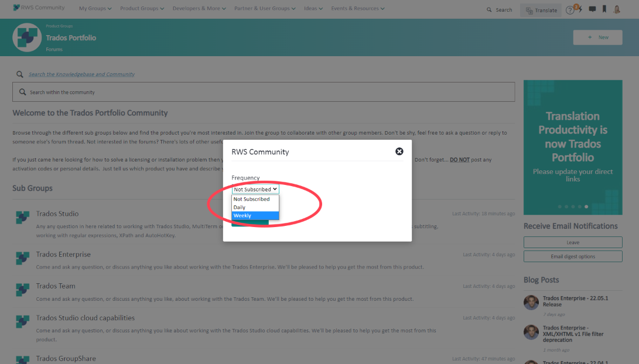
Task: Click the New button on the banner
Action: pyautogui.click(x=597, y=37)
